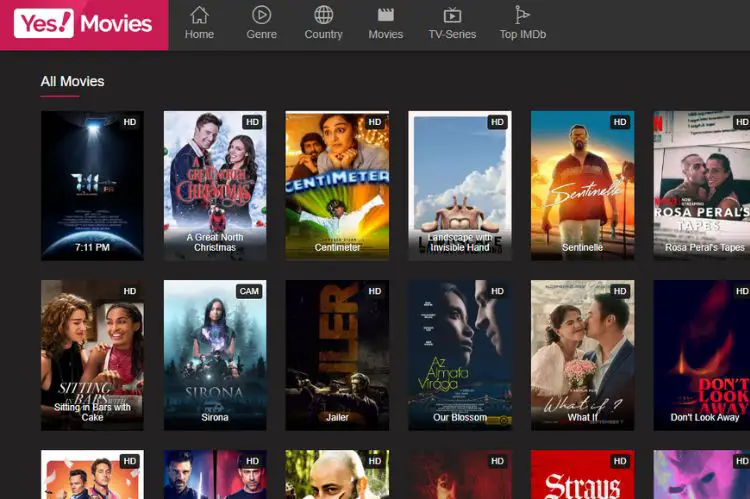Screen dimensions: 750x499
Task: Open the Centimeter movie poster
Action: tap(337, 186)
